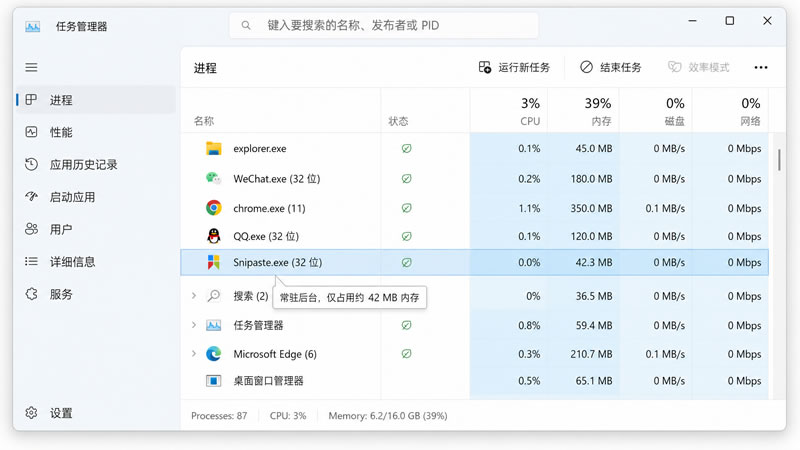Open the 服务 page
Screen dimensions: 800x450
[x=97, y=294]
